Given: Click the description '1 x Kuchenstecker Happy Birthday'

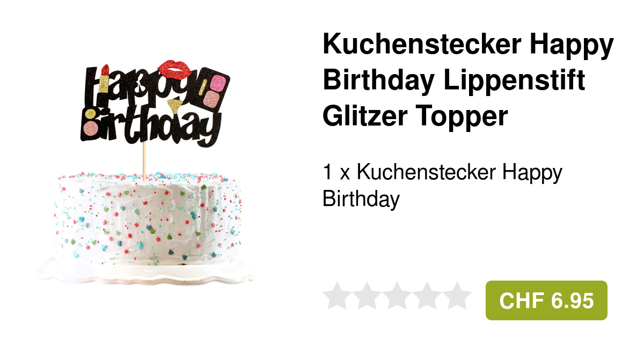Looking at the screenshot, I should (x=442, y=186).
